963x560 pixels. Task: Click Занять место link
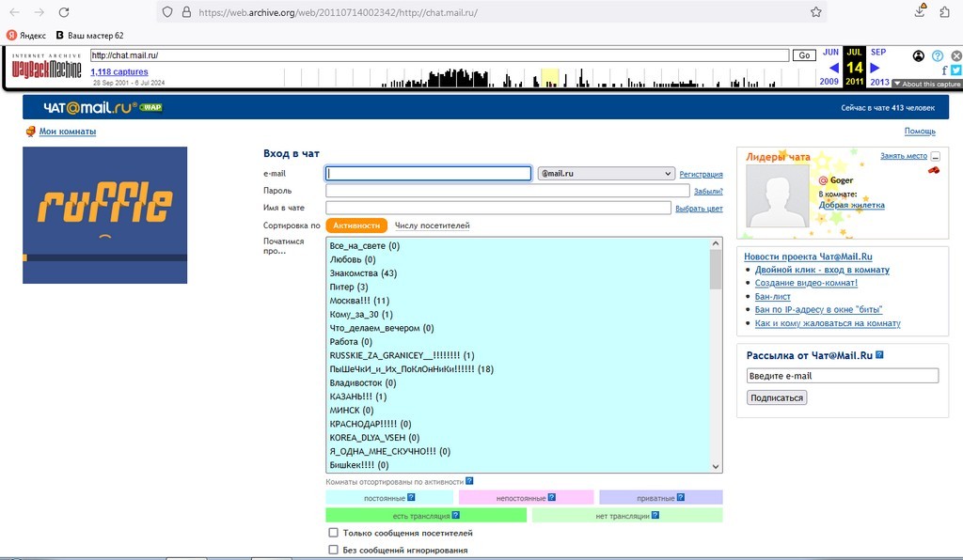pos(904,156)
